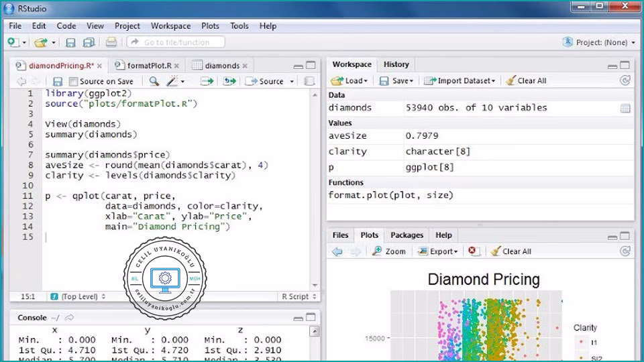Open the File menu

pyautogui.click(x=15, y=26)
